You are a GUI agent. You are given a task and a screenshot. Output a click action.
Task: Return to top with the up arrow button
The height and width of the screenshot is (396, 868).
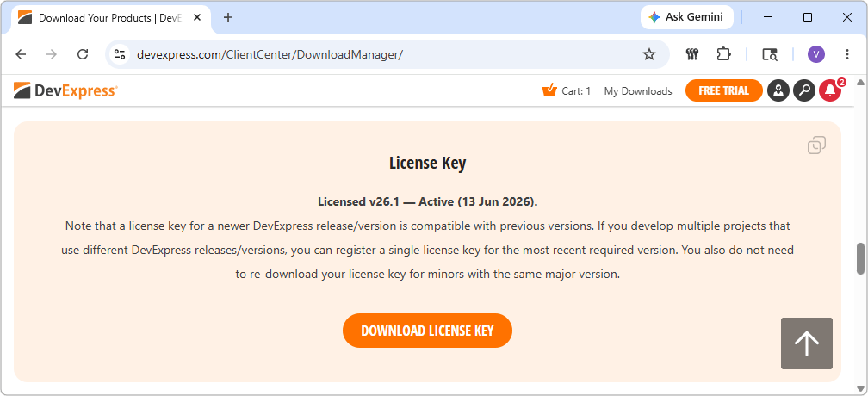pyautogui.click(x=807, y=343)
